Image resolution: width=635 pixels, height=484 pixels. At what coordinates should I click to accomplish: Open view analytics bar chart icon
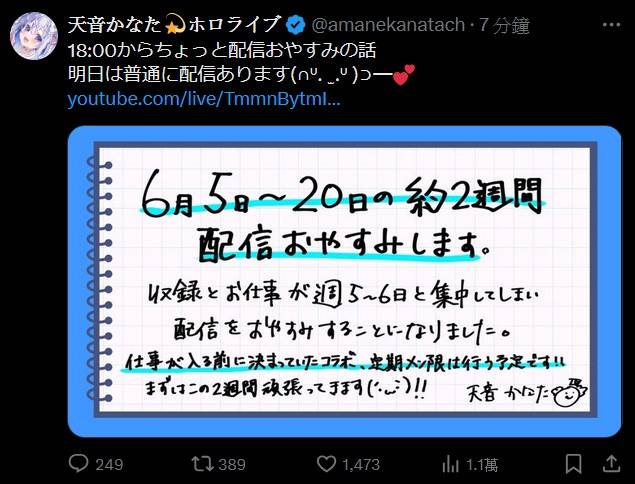(x=450, y=464)
